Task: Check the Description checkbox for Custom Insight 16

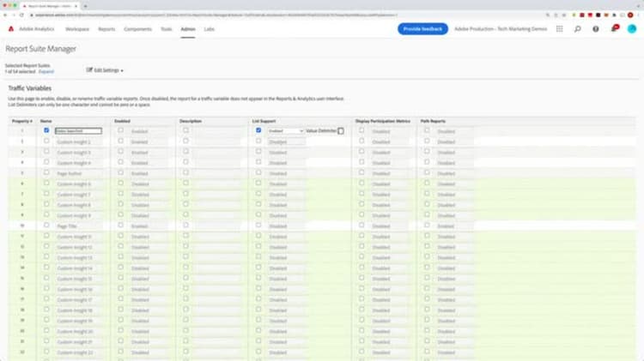Action: click(185, 288)
